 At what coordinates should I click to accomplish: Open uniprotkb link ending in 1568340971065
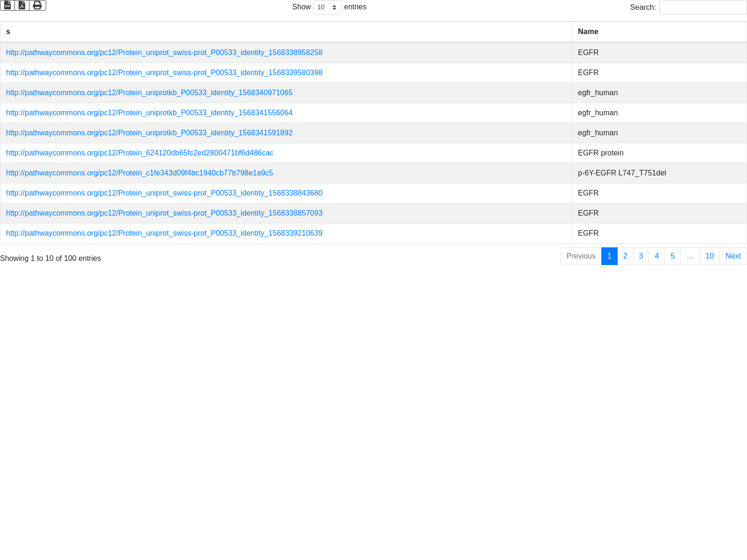tap(149, 93)
